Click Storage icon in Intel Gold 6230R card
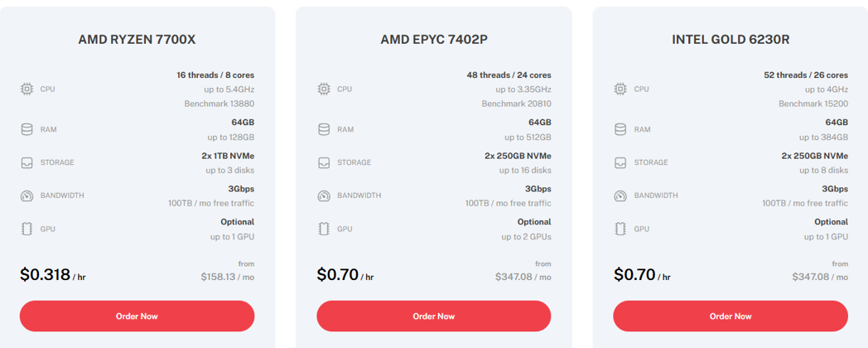Viewport: 868px width, 348px height. coord(620,162)
